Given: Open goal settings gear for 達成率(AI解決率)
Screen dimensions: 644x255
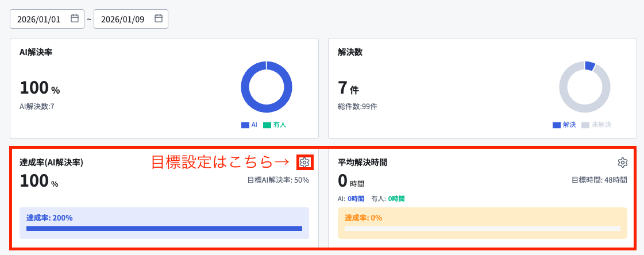Looking at the screenshot, I should [x=304, y=162].
